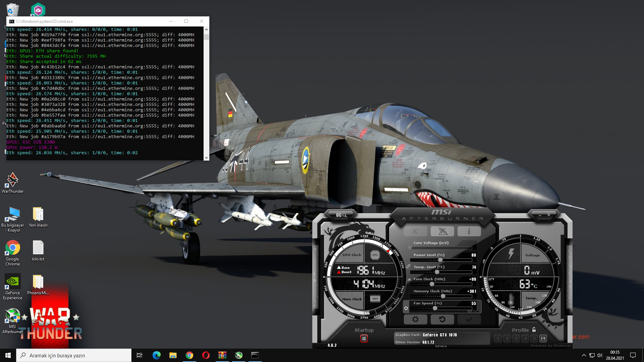The width and height of the screenshot is (644, 362).
Task: Toggle the profile lock icon
Action: (534, 330)
